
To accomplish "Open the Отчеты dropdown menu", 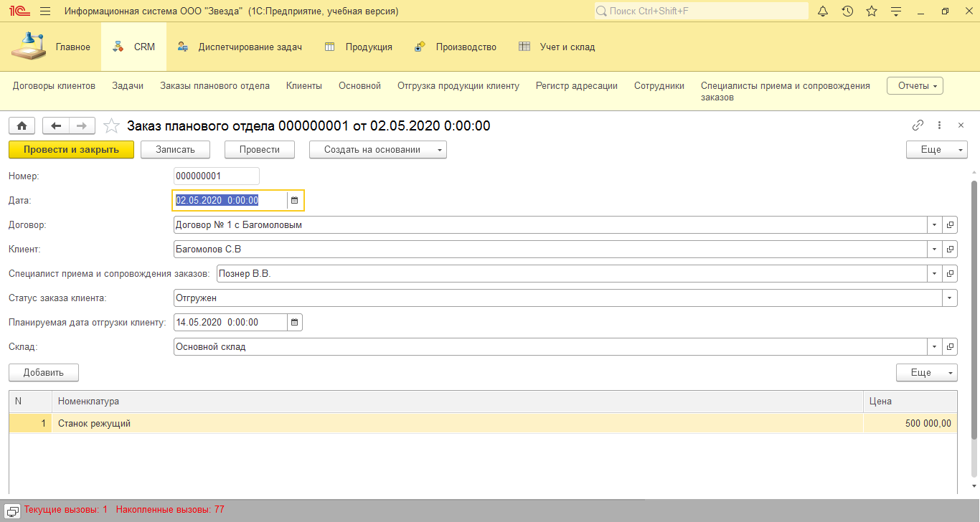I will [x=915, y=86].
